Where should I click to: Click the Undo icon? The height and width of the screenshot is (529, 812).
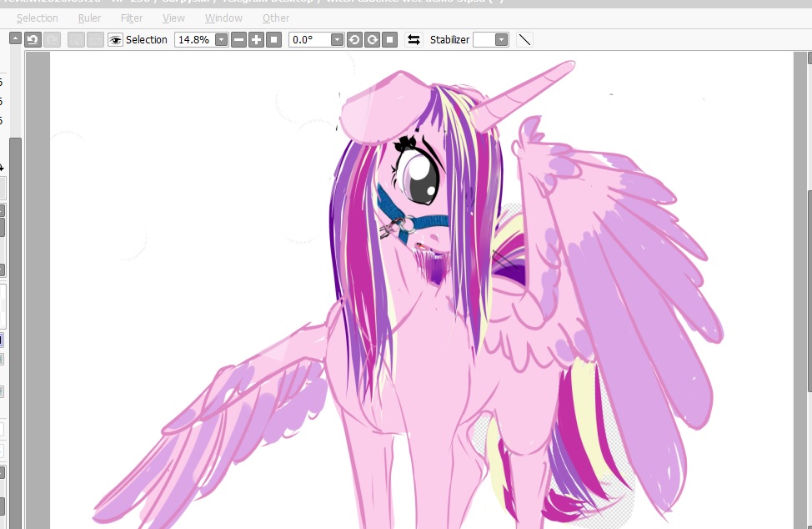coord(33,40)
